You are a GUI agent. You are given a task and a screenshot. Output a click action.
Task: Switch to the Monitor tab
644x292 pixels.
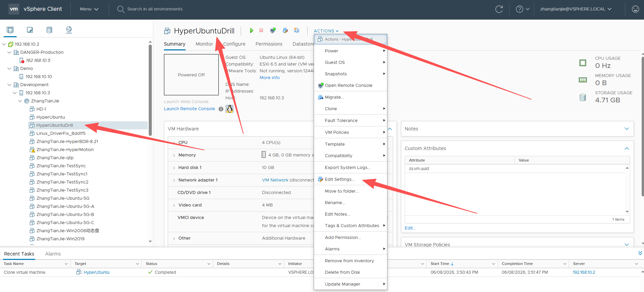(x=204, y=44)
